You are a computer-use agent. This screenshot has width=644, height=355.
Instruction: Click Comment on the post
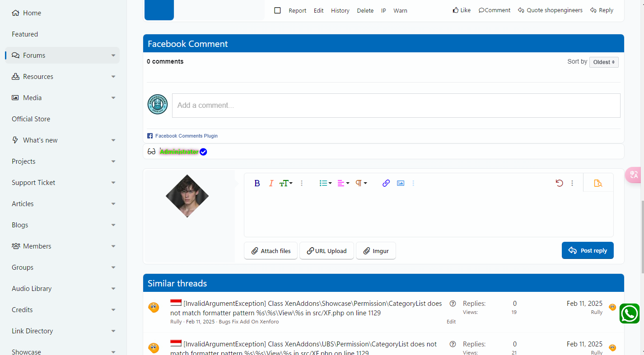[495, 10]
